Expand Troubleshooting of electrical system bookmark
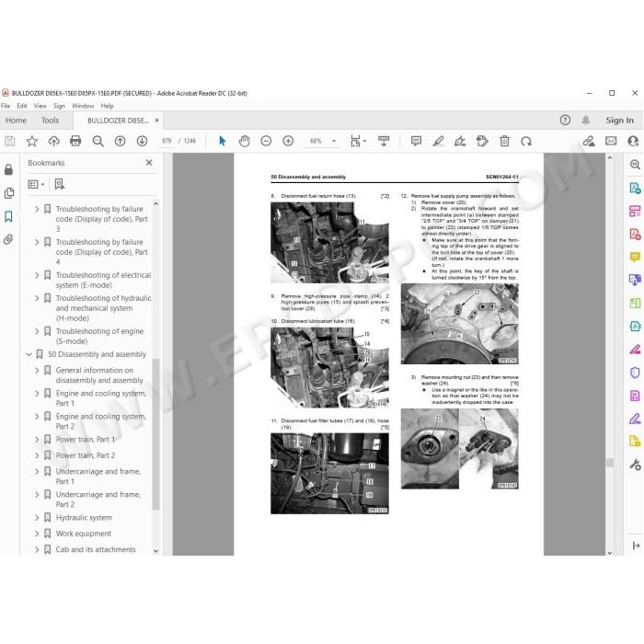Screen dimensions: 644x644 [37, 275]
